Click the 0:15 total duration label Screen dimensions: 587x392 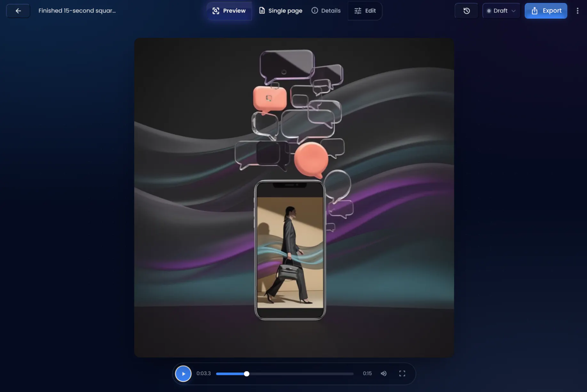(x=367, y=373)
